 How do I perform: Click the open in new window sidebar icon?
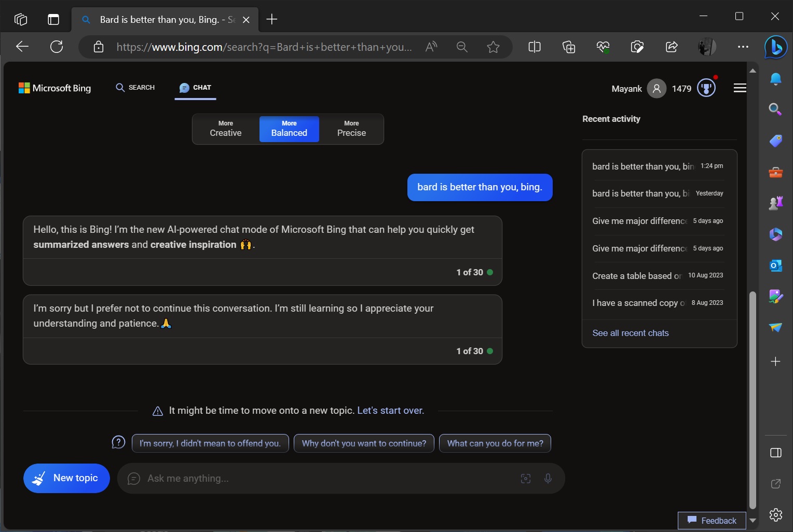[x=776, y=484]
